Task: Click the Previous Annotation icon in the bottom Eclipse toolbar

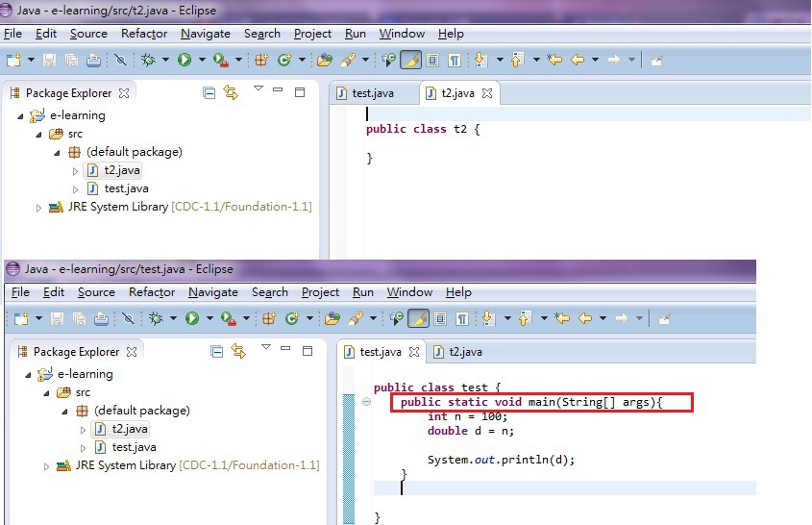Action: [525, 318]
